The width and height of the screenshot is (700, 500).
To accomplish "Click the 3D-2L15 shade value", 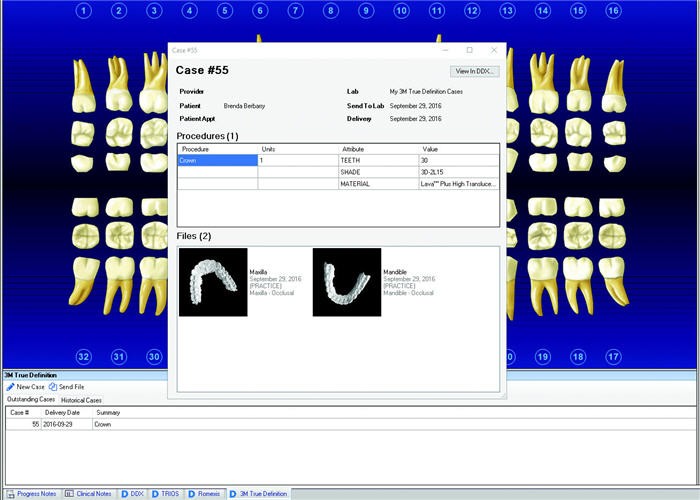I will (x=459, y=172).
